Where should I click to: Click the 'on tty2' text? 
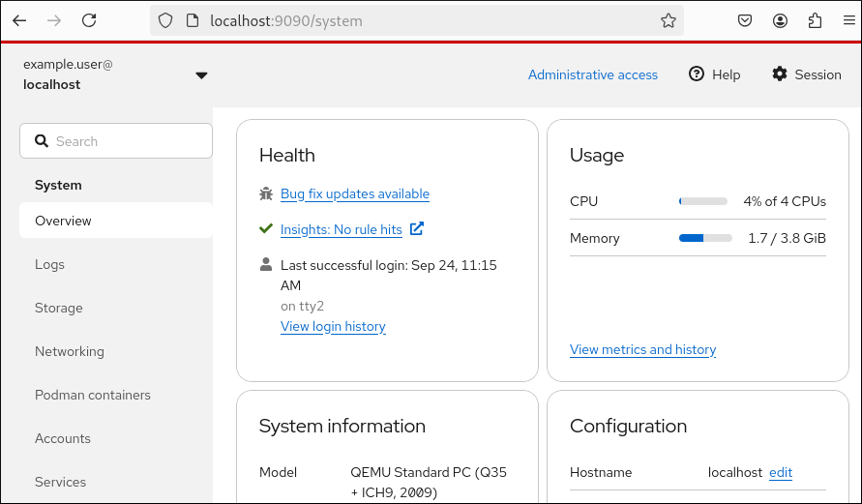303,306
